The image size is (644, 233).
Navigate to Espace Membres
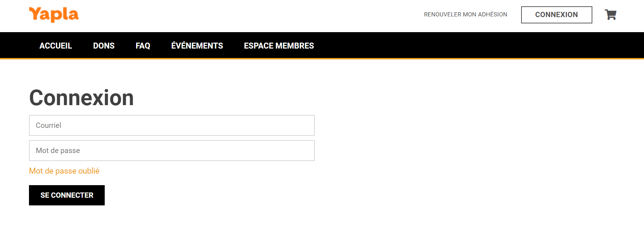279,46
